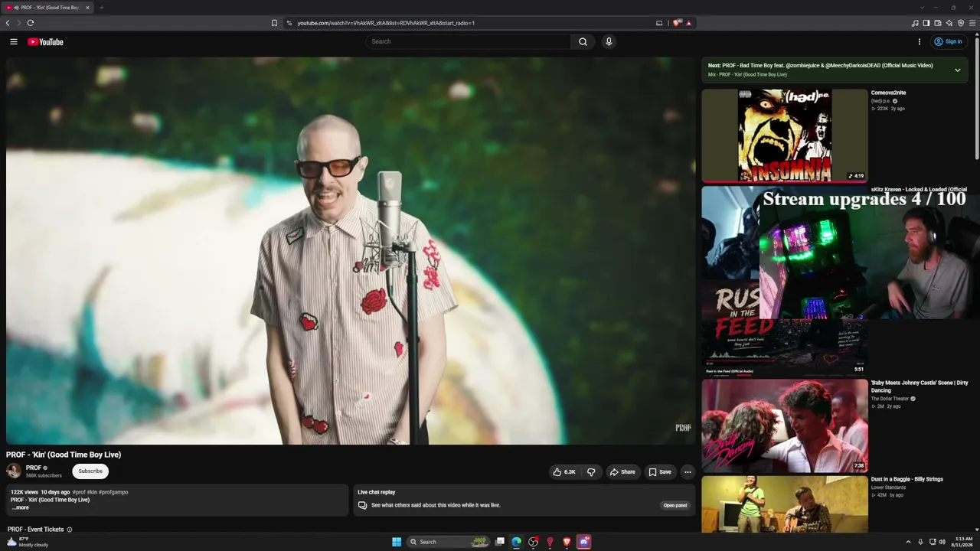This screenshot has height=551, width=980.
Task: Click the browser address bar URL
Action: pos(386,23)
